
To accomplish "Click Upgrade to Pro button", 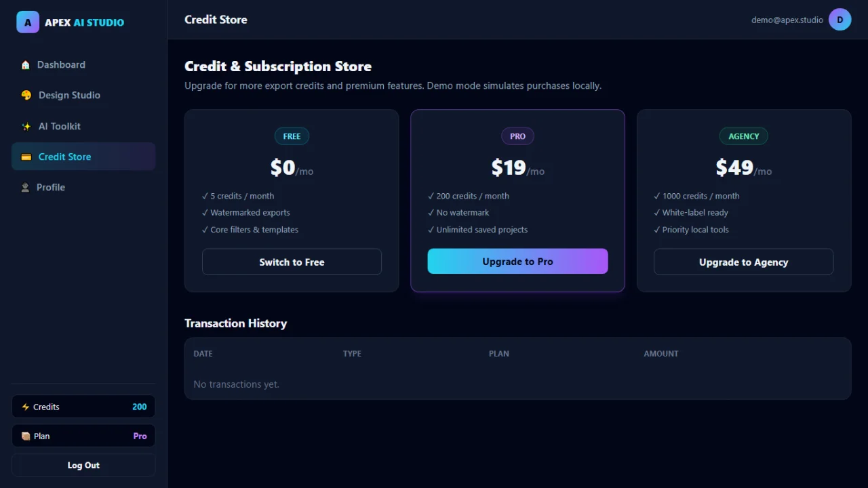I will tap(517, 261).
